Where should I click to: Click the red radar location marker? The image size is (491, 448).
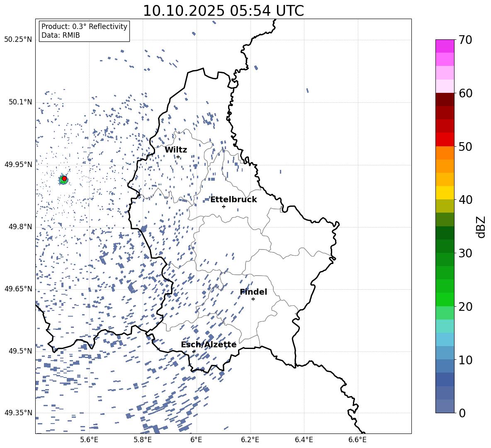64,179
